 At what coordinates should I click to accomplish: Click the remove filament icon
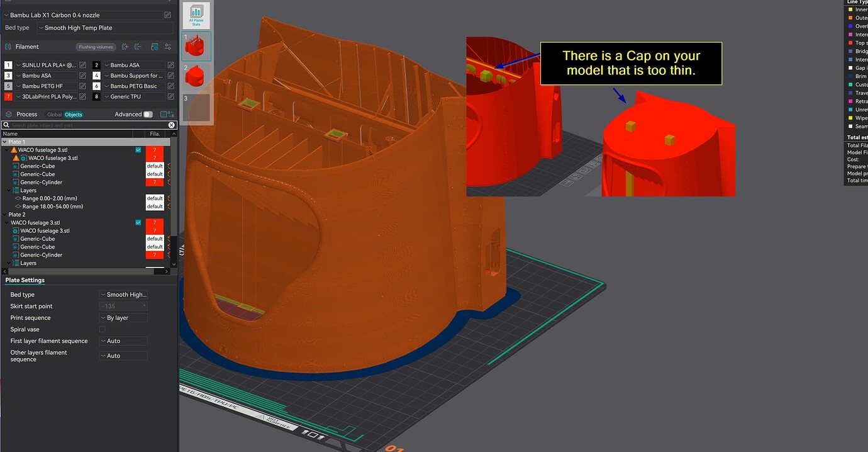139,47
